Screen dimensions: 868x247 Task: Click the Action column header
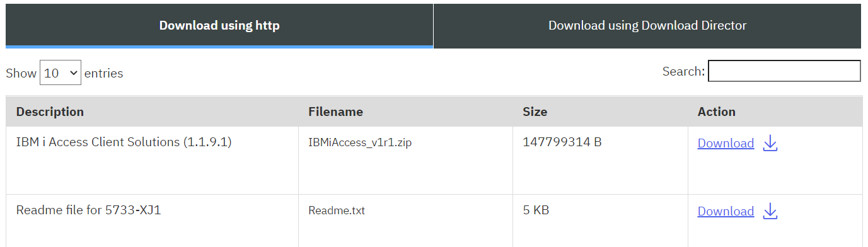point(716,112)
